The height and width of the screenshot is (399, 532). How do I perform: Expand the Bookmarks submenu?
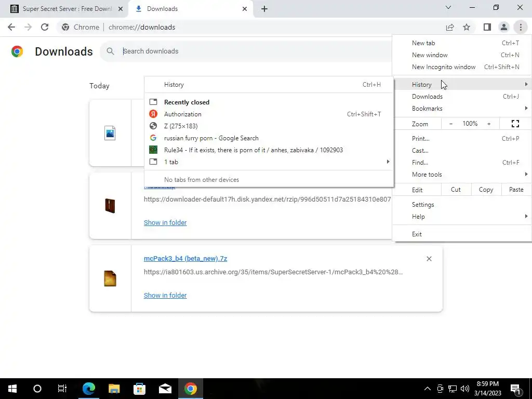462,109
